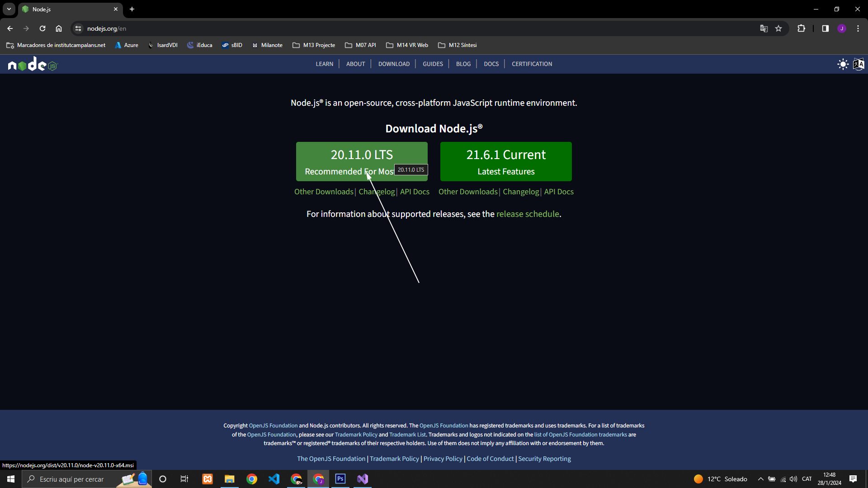
Task: Open the release schedule link
Action: click(528, 214)
